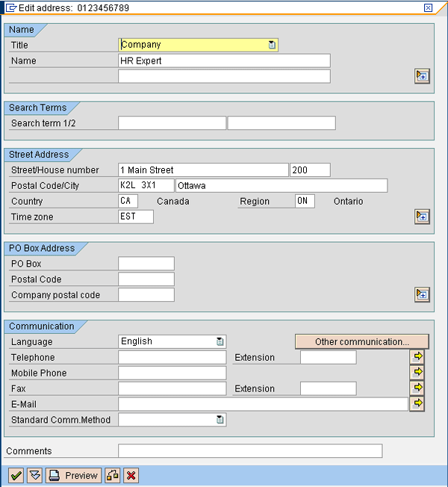448x487 pixels.
Task: Click the PO Box input field
Action: pos(146,264)
